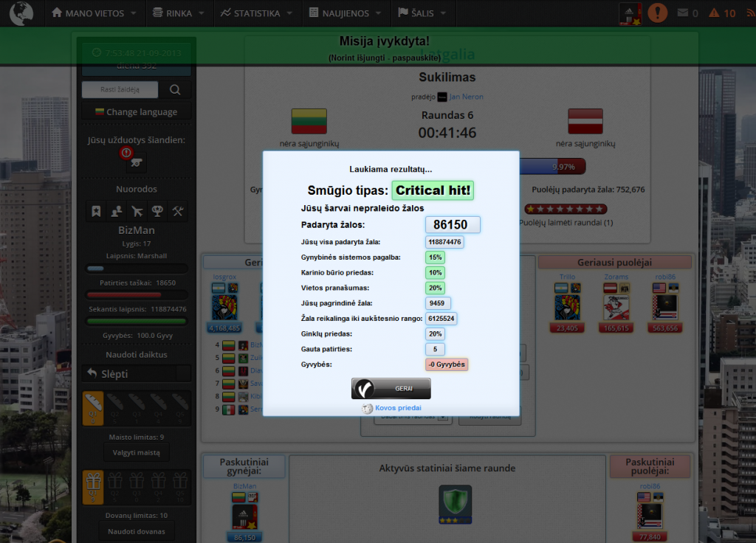The height and width of the screenshot is (543, 756).
Task: Open the warning triangle notifications
Action: 714,13
